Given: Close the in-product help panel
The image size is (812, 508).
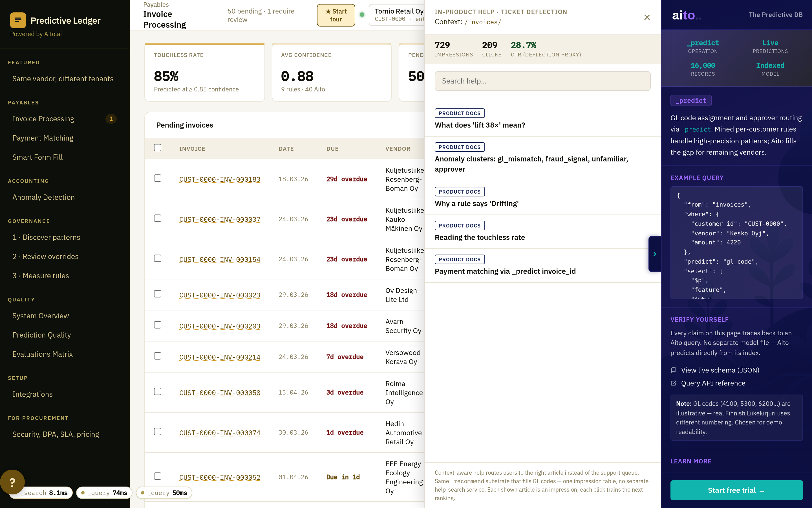Looking at the screenshot, I should tap(647, 17).
